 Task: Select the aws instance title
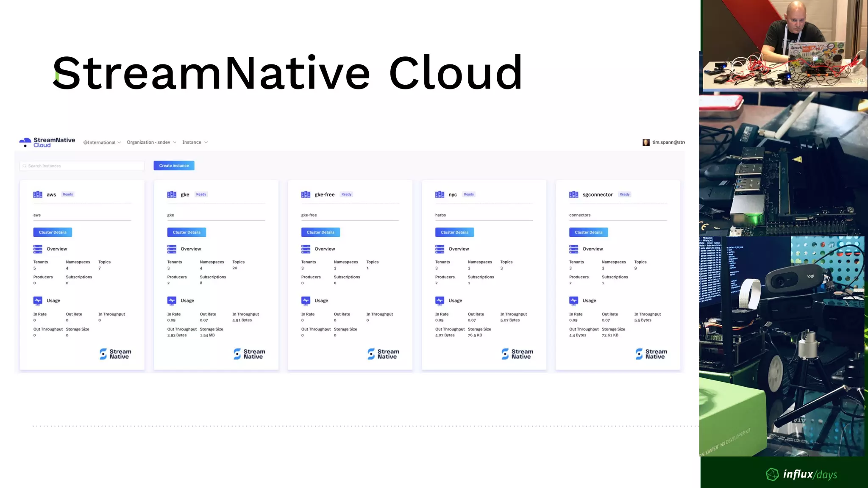click(51, 195)
